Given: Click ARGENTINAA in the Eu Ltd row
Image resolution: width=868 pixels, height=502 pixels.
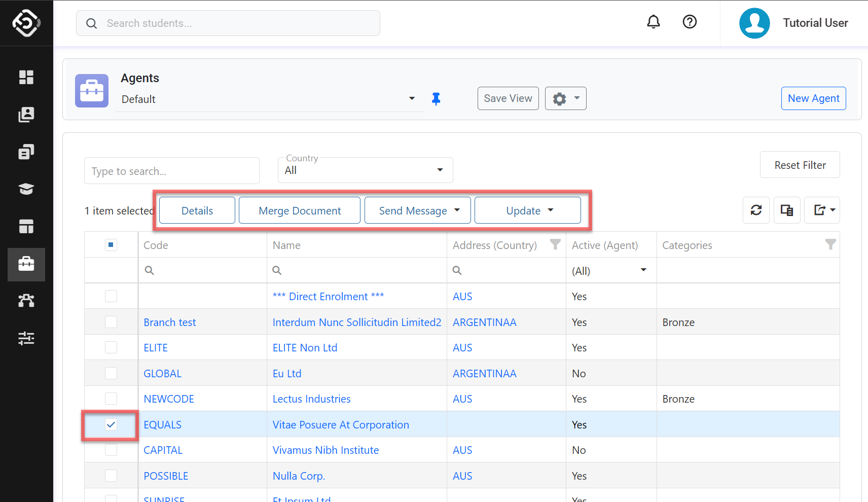Looking at the screenshot, I should (485, 374).
